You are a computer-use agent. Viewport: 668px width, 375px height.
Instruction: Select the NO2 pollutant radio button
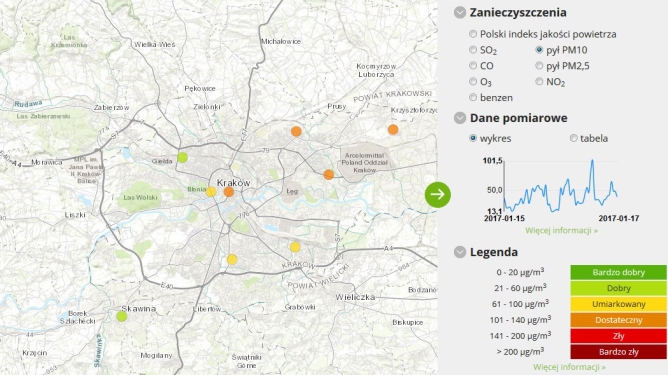[x=539, y=81]
